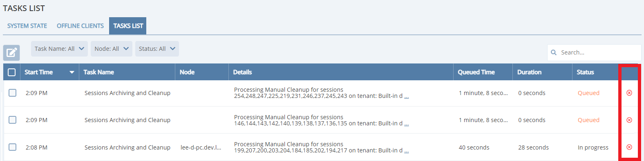The image size is (644, 161).
Task: Open the Task Name: All filter
Action: pyautogui.click(x=59, y=49)
